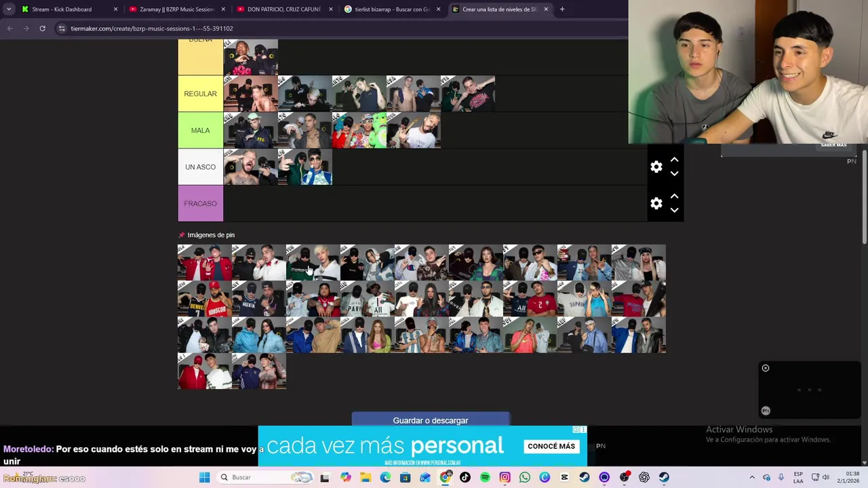Select the red jacket thumbnail in pin images
868x488 pixels.
pos(204,262)
